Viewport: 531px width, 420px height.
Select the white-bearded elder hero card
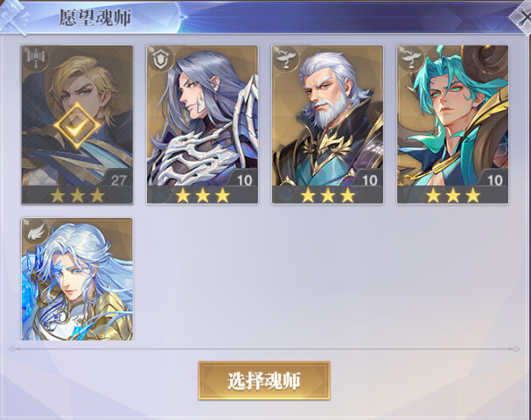[x=327, y=124]
